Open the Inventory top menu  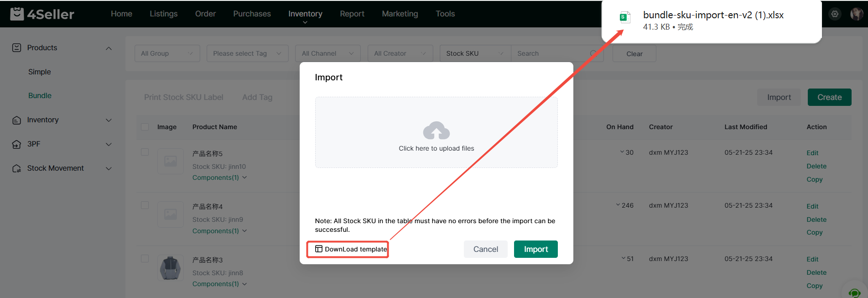305,14
